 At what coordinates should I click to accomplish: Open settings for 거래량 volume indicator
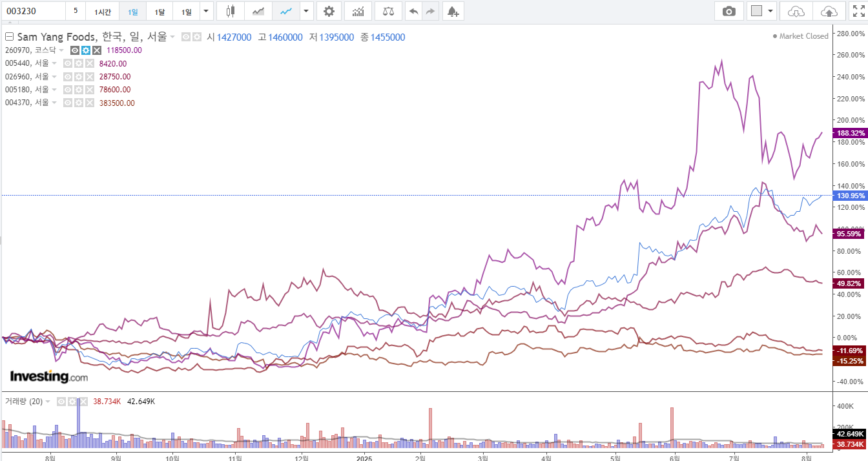tap(72, 401)
